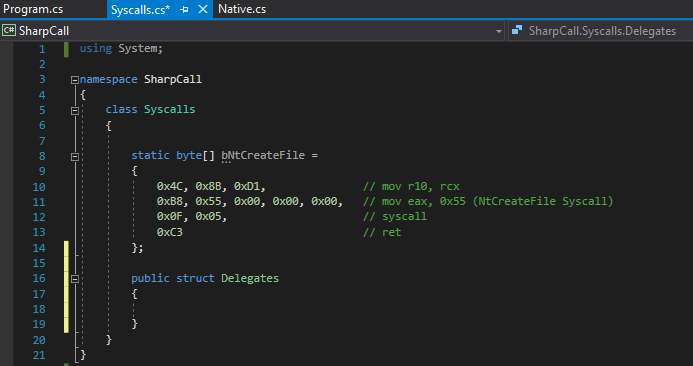Switch to the Program.cs tab

click(33, 9)
